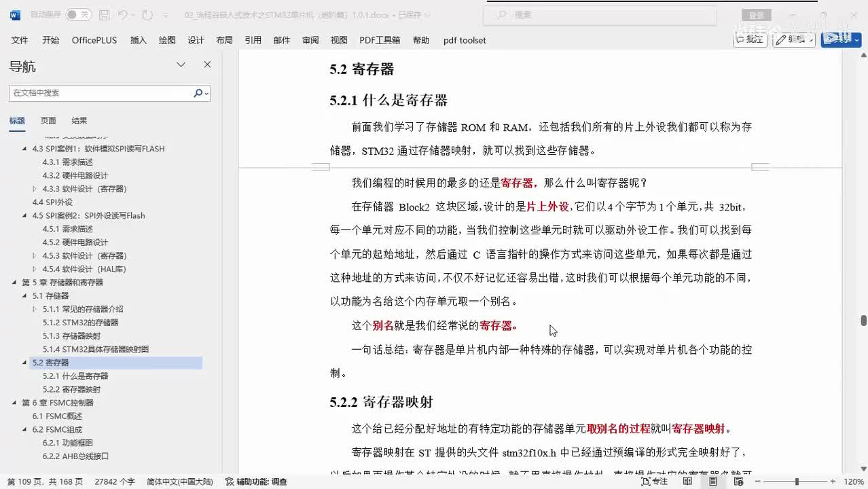This screenshot has height=489, width=868.
Task: Go to 6.1 FSMC概述 heading
Action: tap(57, 416)
